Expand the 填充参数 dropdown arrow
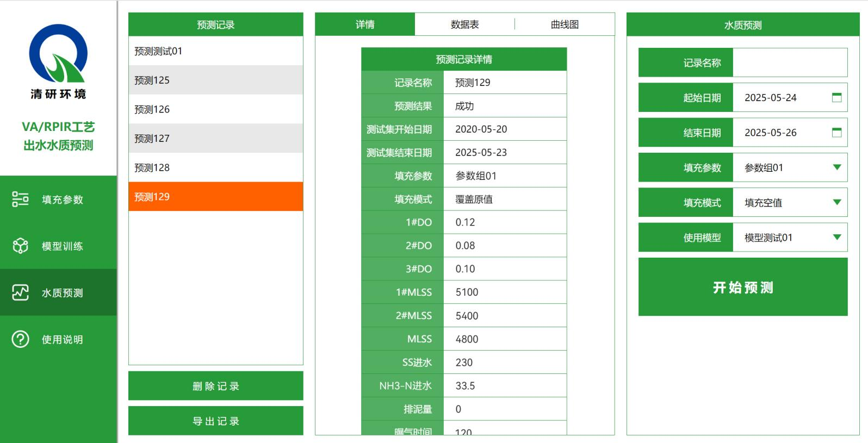 click(x=836, y=167)
